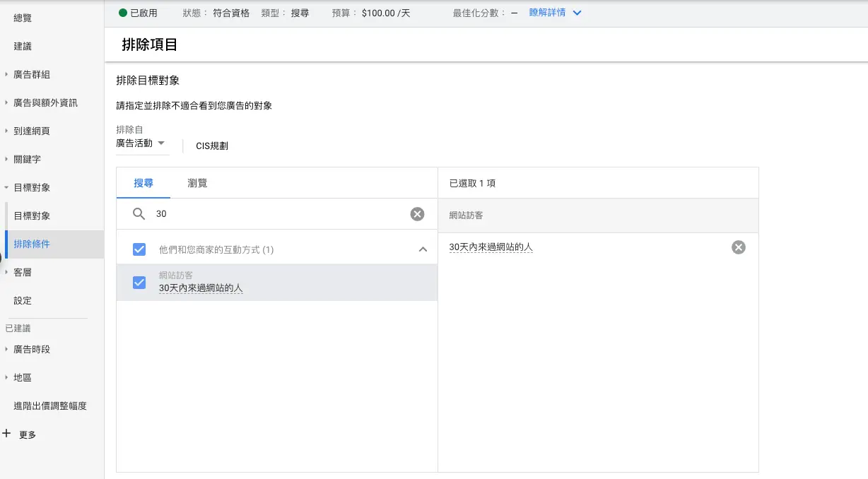Viewport: 868px width, 479px height.
Task: Expand the 廣告群組 sidebar arrow
Action: click(6, 74)
